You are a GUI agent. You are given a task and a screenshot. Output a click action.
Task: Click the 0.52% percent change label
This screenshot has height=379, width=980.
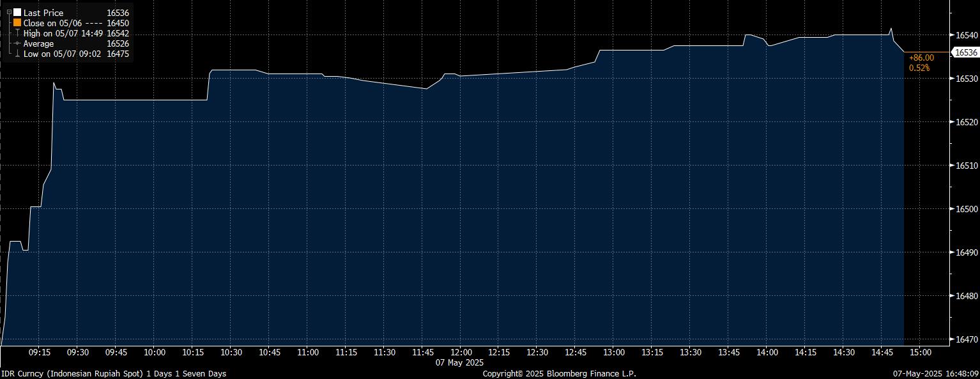click(919, 67)
